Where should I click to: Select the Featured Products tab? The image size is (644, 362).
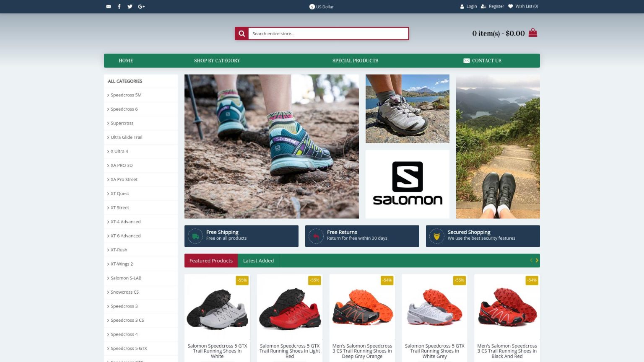point(211,261)
